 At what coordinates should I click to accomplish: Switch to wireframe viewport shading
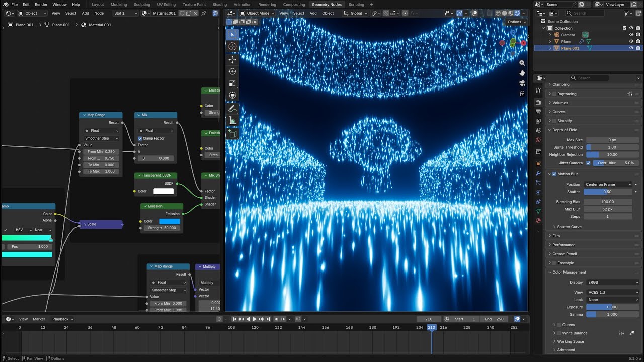tap(498, 13)
